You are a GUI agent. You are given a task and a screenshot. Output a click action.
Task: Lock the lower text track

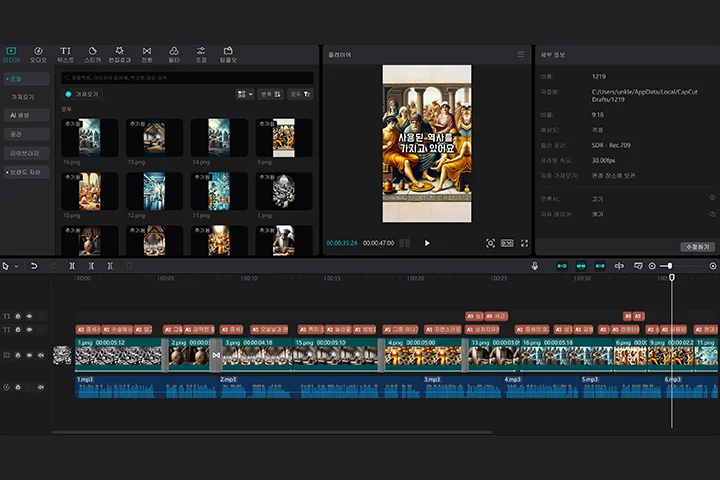[18, 329]
